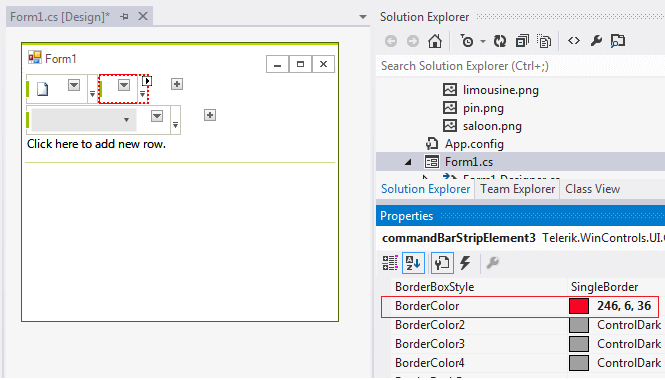665x380 pixels.
Task: Switch to the Team Explorer tab
Action: click(517, 189)
